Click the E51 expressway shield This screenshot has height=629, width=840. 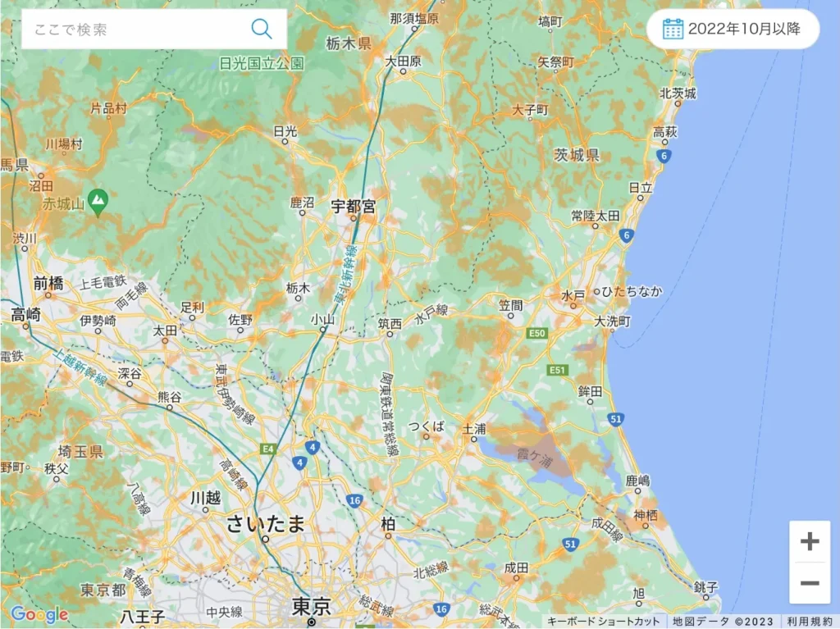557,370
